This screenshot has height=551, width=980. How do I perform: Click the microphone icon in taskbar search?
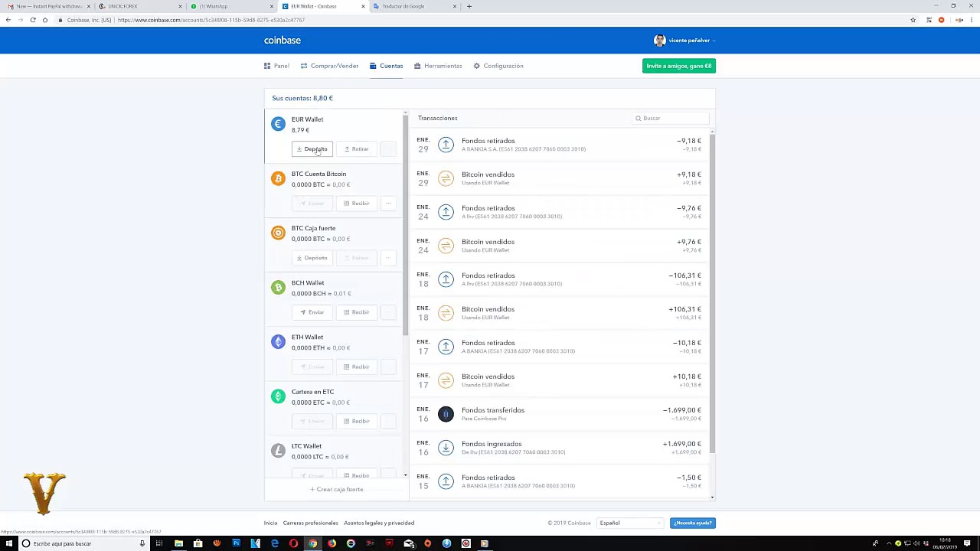pos(142,543)
